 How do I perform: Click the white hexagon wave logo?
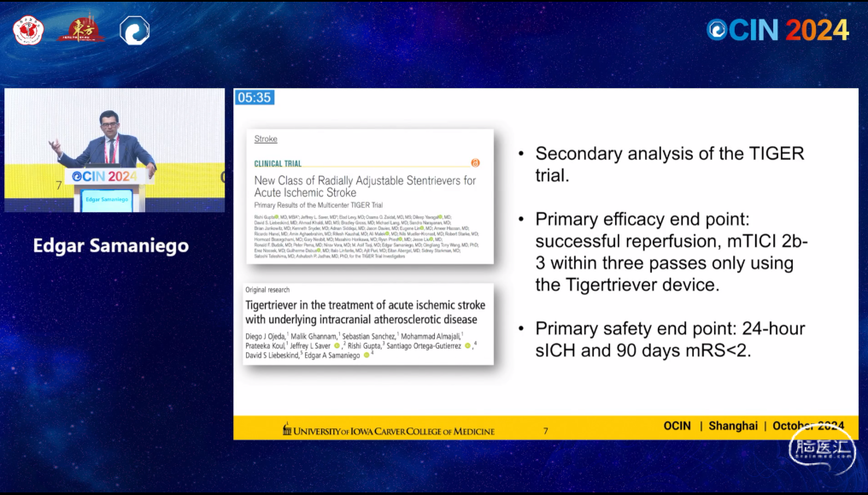coord(134,30)
